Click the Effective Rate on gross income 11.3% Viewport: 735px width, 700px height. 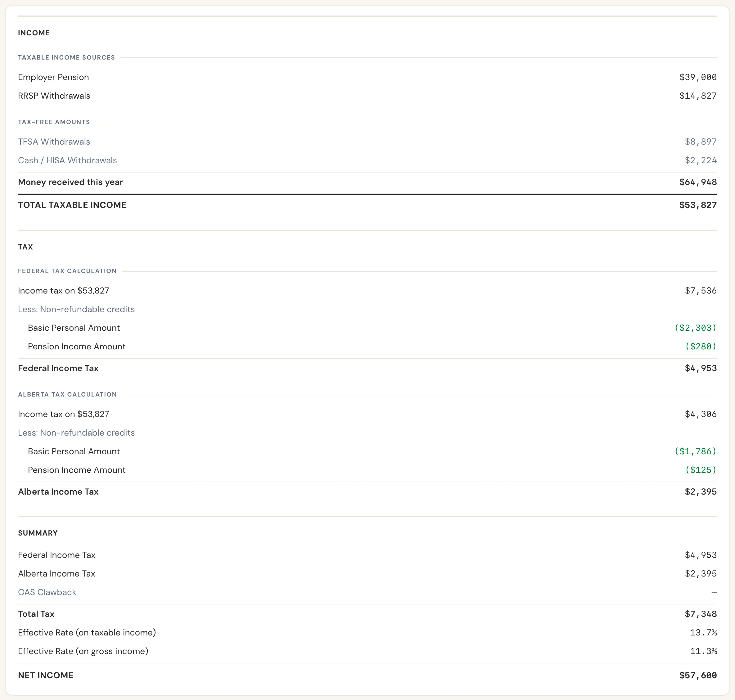tap(703, 651)
